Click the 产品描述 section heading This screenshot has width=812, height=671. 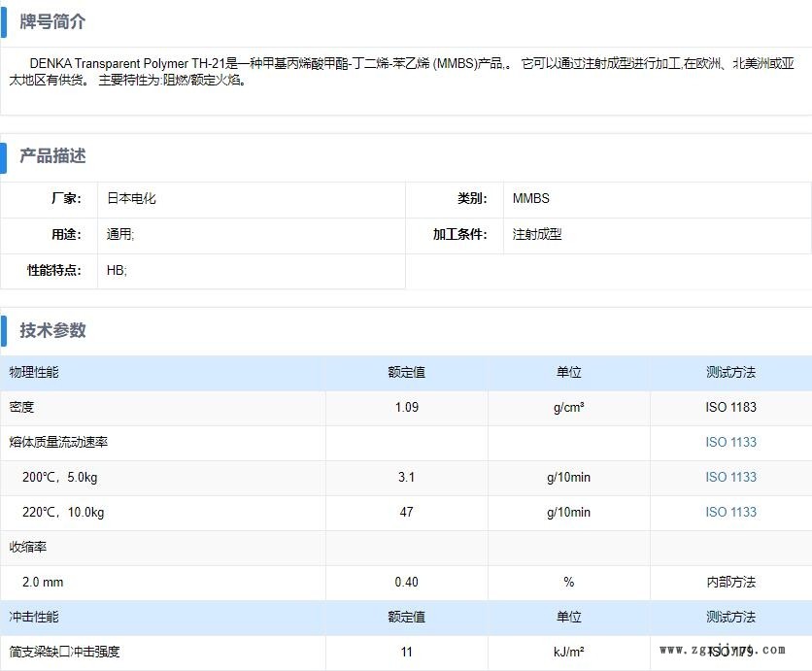pyautogui.click(x=52, y=155)
